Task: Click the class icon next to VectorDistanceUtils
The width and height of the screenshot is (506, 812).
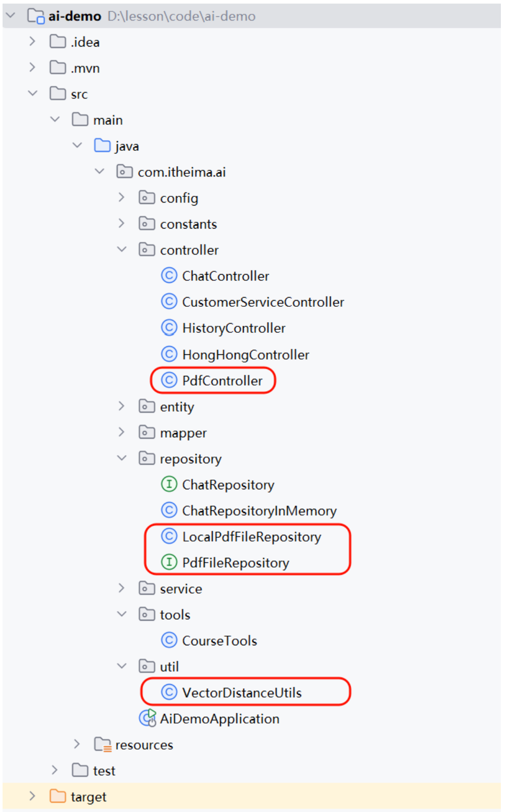Action: (169, 692)
